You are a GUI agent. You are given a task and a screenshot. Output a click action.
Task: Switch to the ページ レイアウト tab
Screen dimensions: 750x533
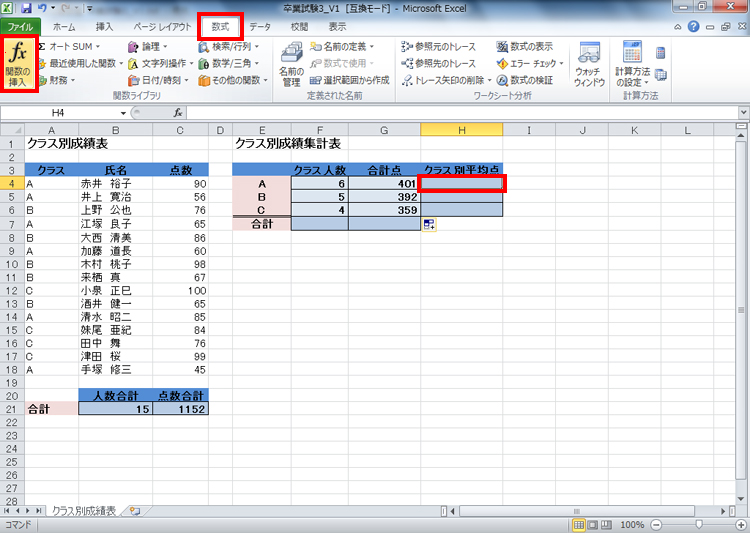tap(162, 27)
